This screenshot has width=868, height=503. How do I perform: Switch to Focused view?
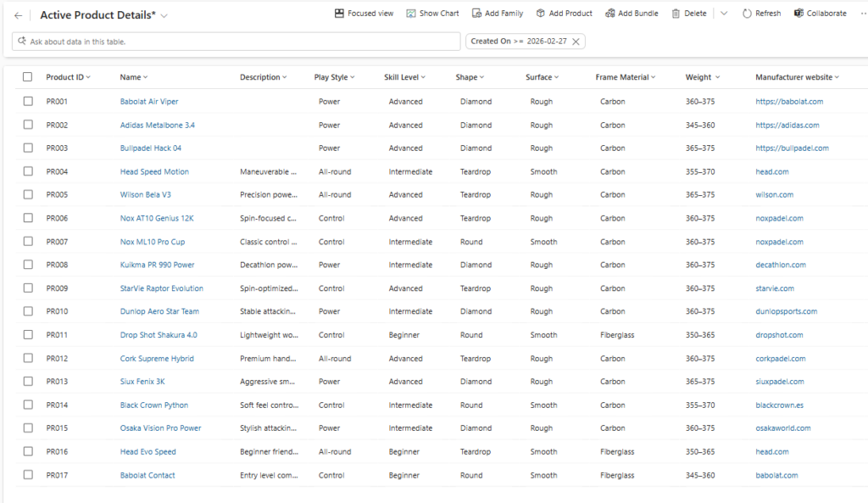[x=363, y=13]
